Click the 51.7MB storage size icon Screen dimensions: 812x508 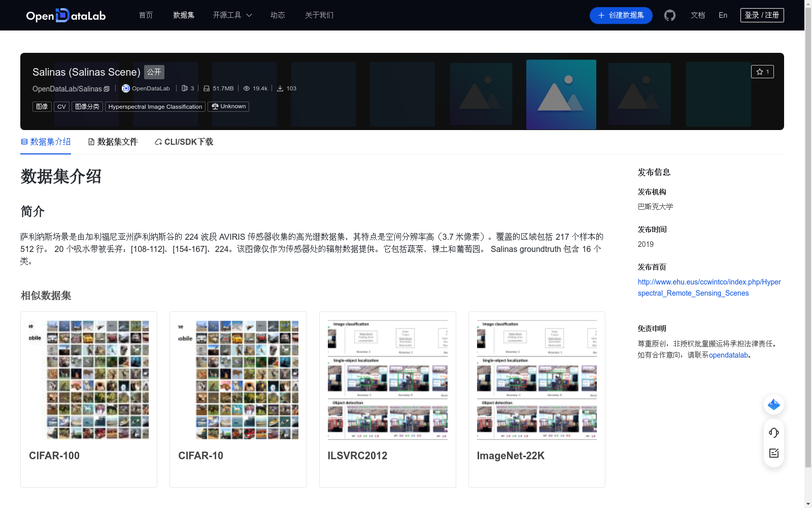(207, 88)
